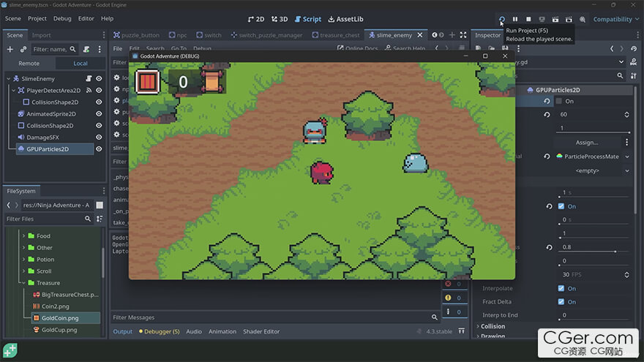Adjust the 0.8 value slider
This screenshot has width=644, height=362.
pyautogui.click(x=594, y=247)
